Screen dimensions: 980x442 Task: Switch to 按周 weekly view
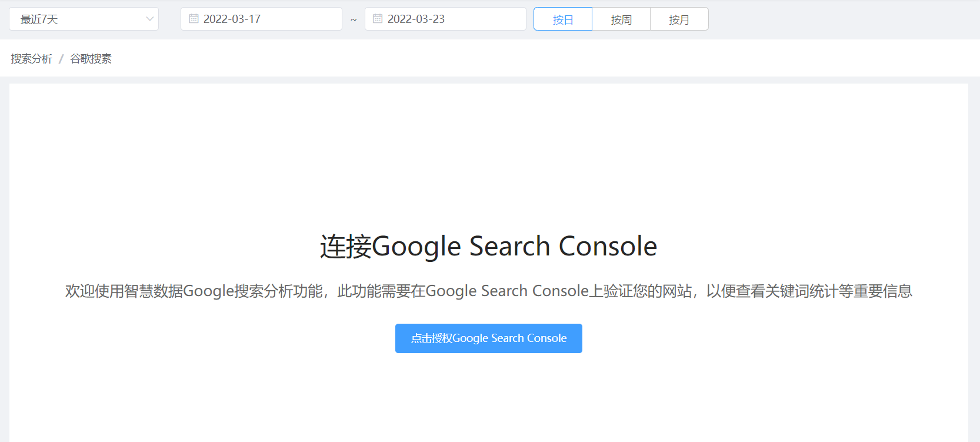621,19
